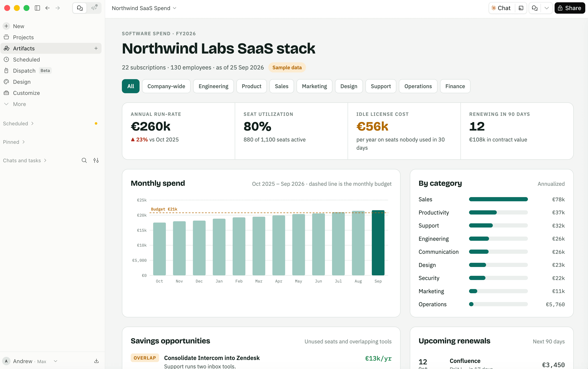Switch to chat mode icon in toggle
Screen dimensions: 588x369
tap(80, 8)
